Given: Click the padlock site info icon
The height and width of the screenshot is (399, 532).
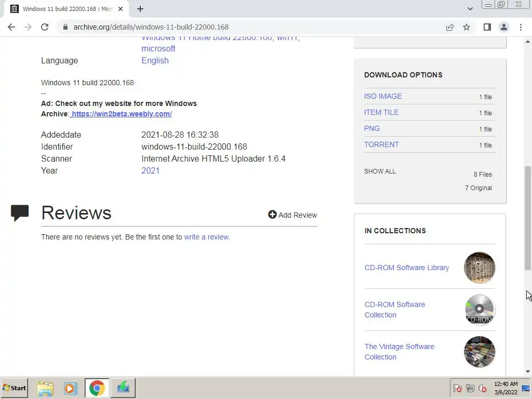Looking at the screenshot, I should point(65,27).
